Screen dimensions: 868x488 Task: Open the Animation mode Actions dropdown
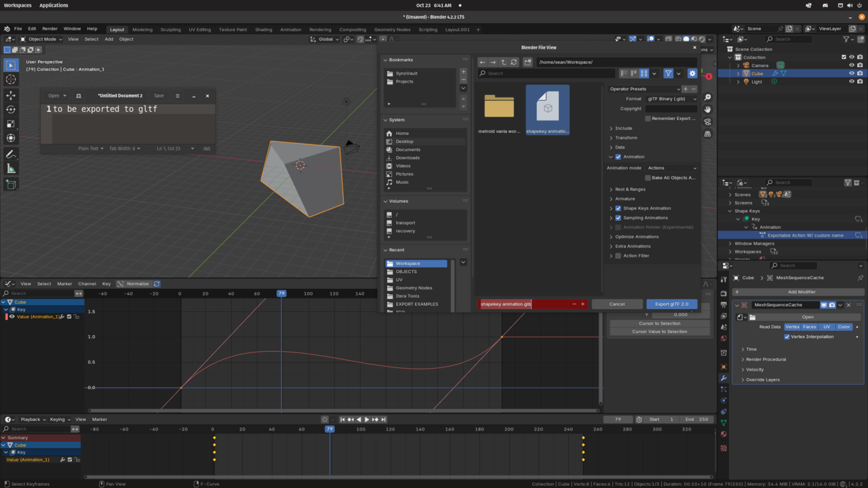coord(671,168)
